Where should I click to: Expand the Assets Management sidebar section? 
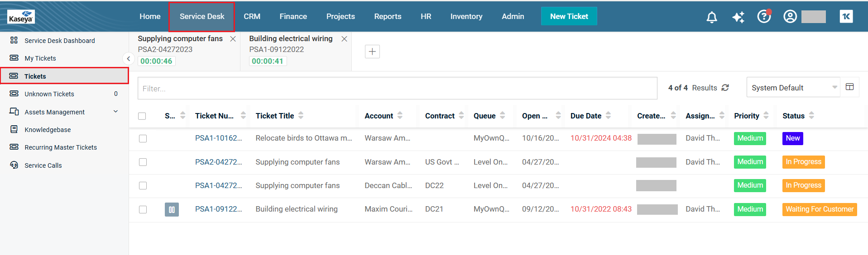tap(115, 112)
